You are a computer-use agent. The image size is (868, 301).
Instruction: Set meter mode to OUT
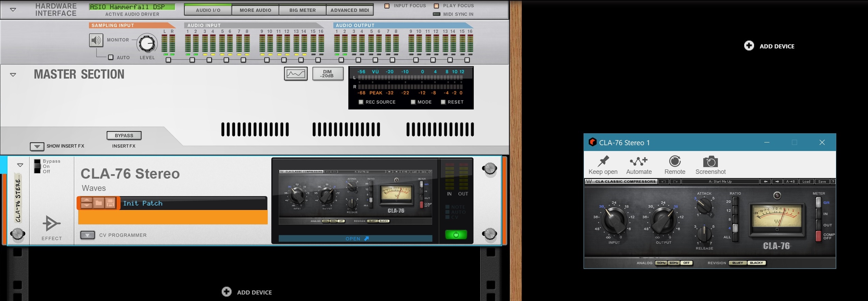819,225
